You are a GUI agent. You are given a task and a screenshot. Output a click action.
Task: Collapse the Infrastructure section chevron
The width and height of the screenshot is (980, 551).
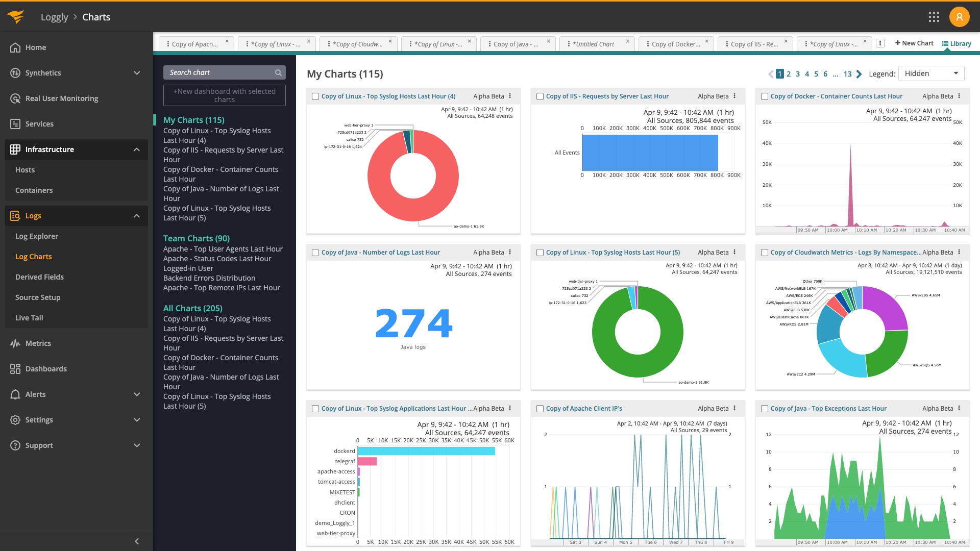[137, 149]
